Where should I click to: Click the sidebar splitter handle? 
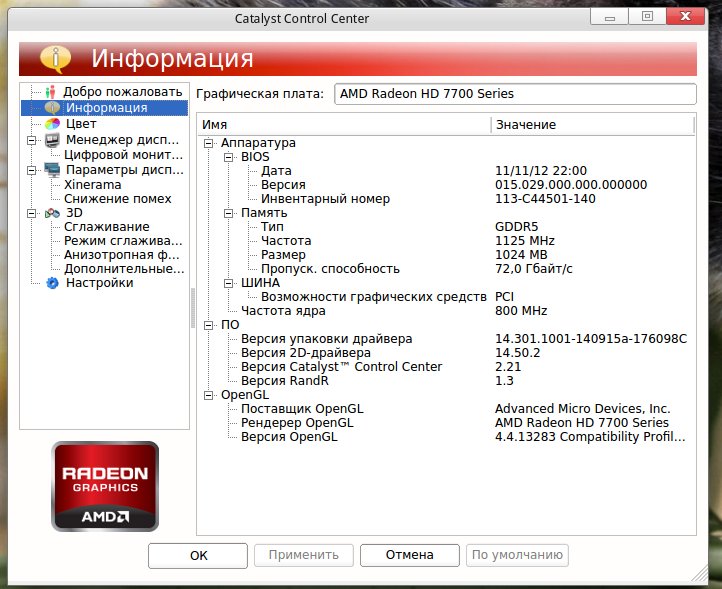coord(193,308)
